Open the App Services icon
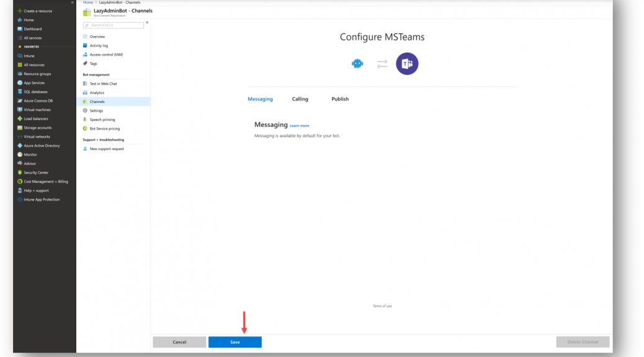644x357 pixels. (x=20, y=83)
